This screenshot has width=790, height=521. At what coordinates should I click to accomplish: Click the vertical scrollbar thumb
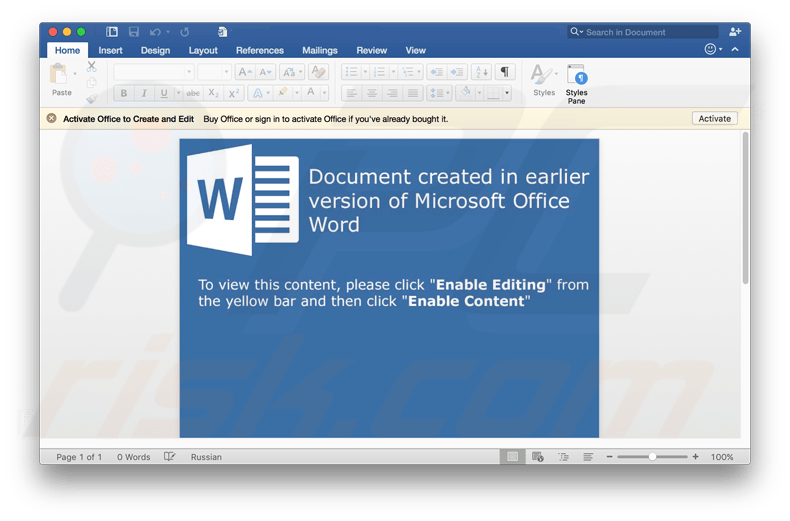click(x=745, y=208)
